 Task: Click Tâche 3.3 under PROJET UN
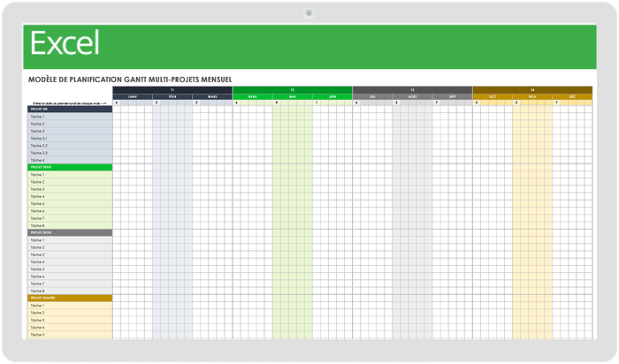coord(70,153)
